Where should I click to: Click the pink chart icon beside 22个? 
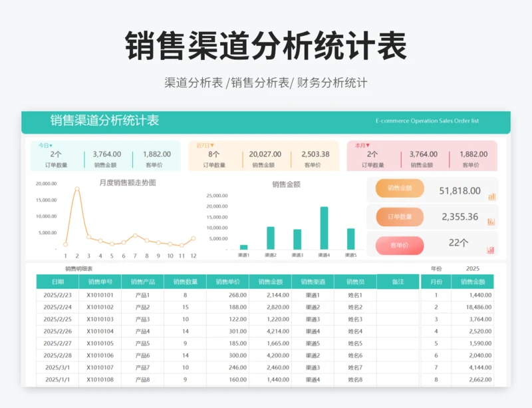pos(491,250)
